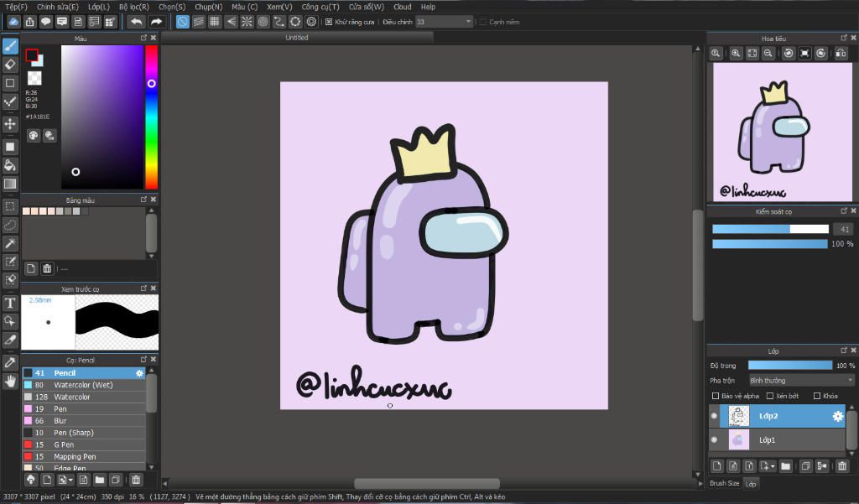Choose the Blur brush
859x504 pixels.
tap(84, 421)
